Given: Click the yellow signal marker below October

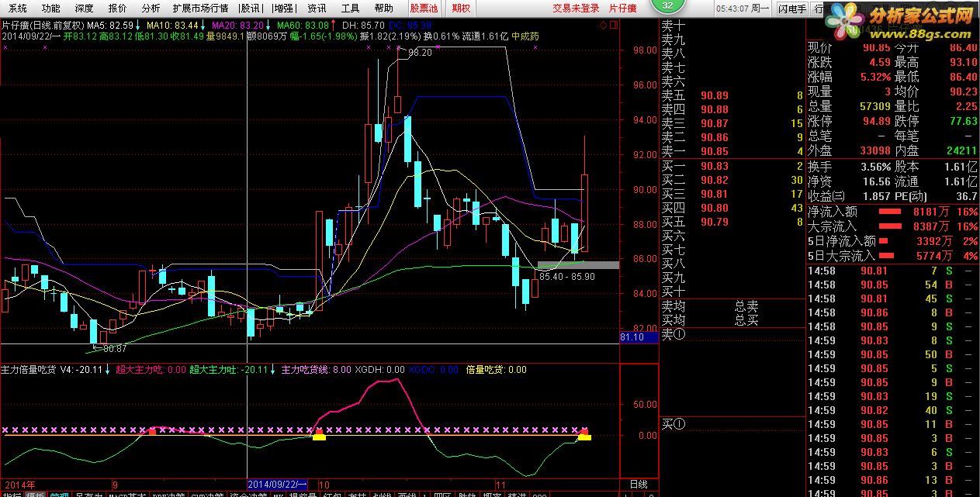Looking at the screenshot, I should [318, 437].
